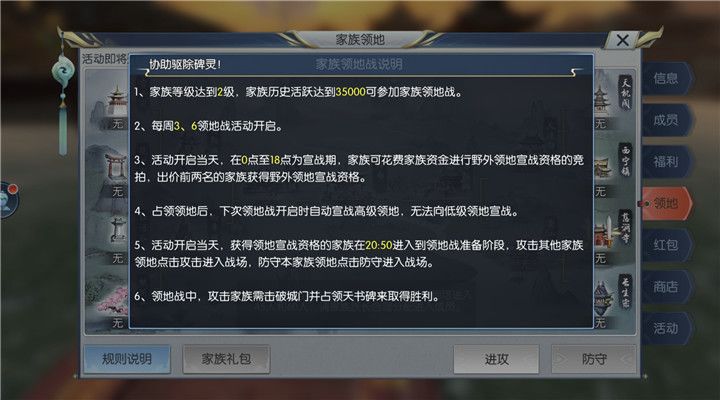Image resolution: width=720 pixels, height=400 pixels.
Task: Open the 信息 side tab
Action: coord(666,79)
